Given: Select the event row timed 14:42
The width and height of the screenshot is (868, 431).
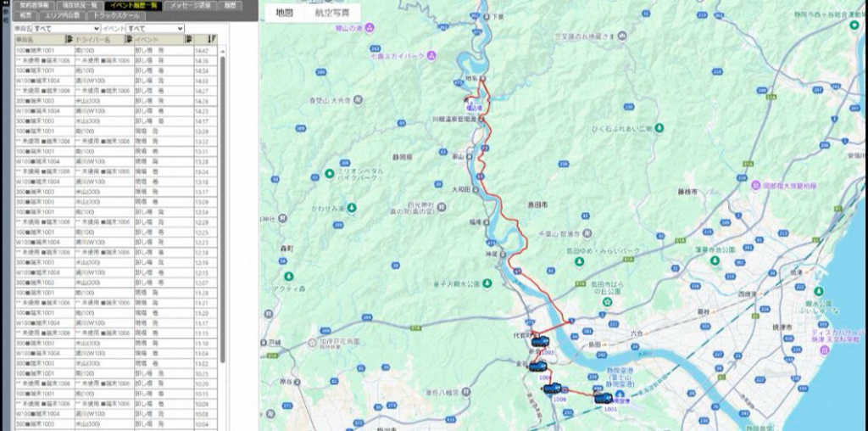Looking at the screenshot, I should [115, 50].
